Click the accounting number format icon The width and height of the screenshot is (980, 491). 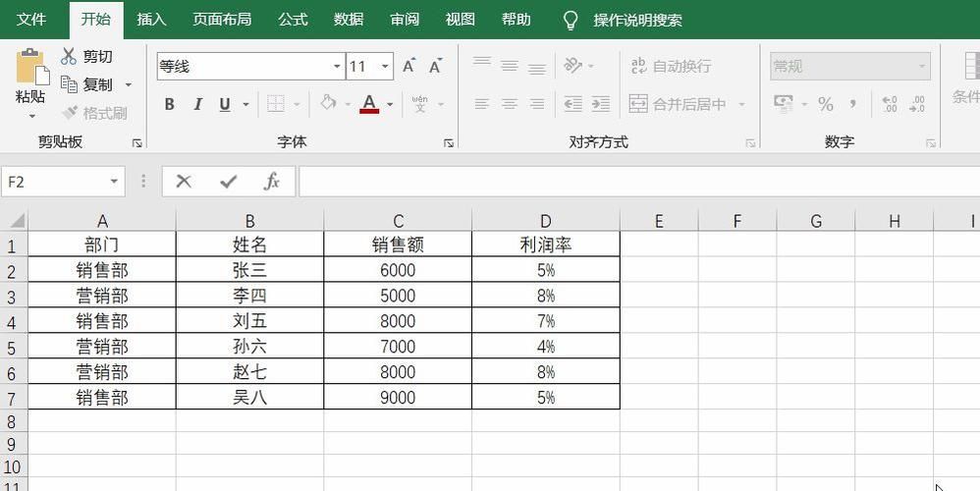(x=784, y=104)
